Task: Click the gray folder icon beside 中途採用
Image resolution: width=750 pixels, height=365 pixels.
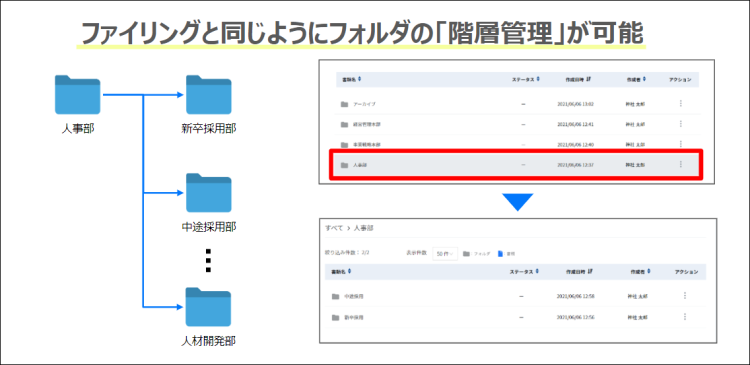Action: (335, 297)
